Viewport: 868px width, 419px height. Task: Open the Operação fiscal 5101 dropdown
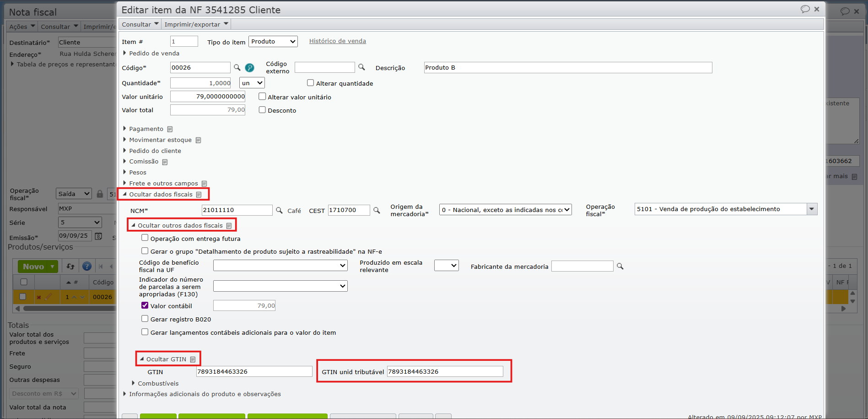coord(812,209)
